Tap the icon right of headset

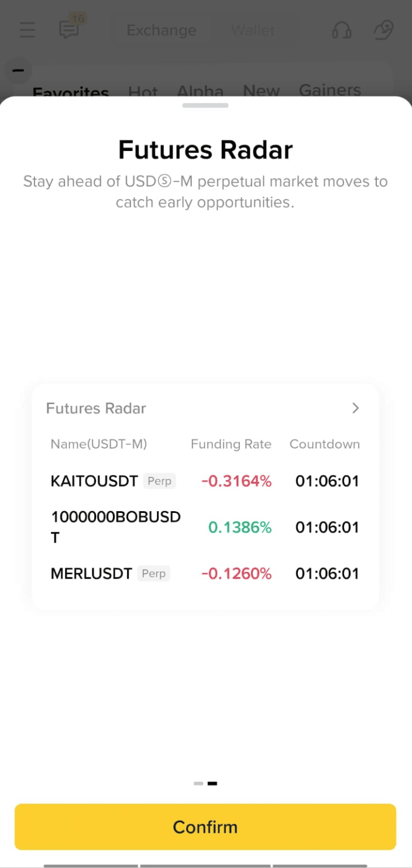[383, 30]
